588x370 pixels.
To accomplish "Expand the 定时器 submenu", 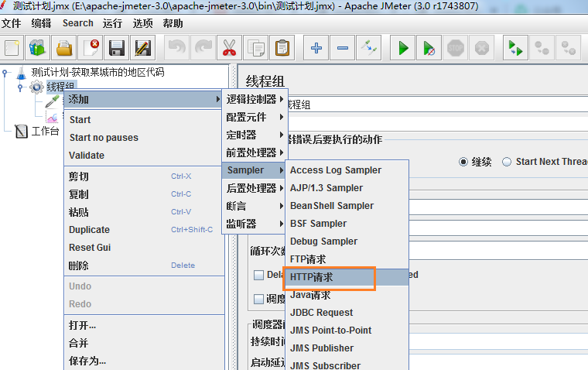I will tap(255, 135).
